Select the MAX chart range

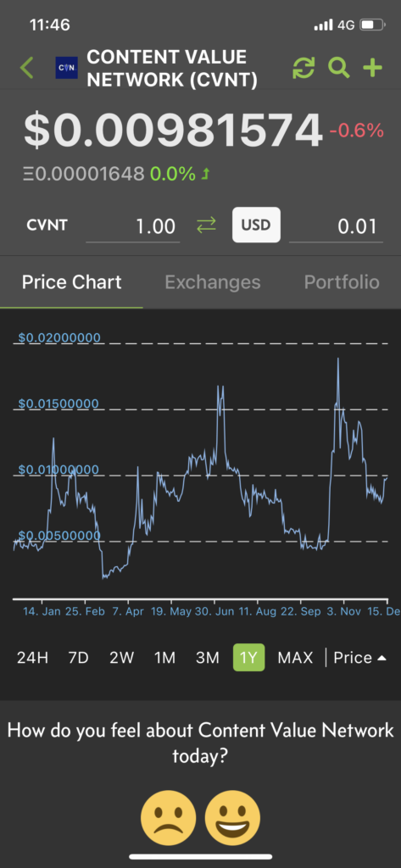[295, 658]
